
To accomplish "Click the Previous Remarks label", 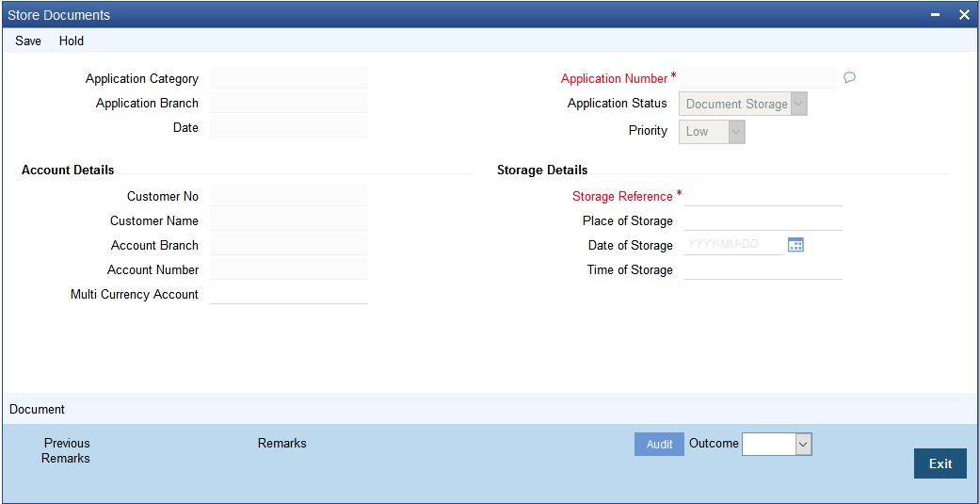I will 66,450.
